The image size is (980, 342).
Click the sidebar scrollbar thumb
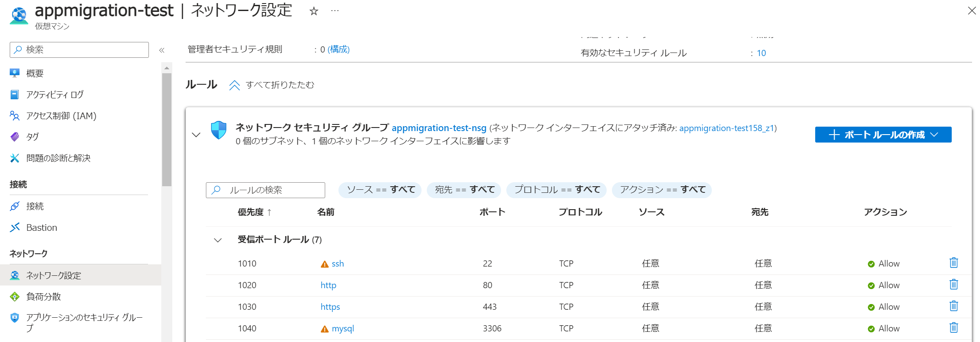(x=167, y=130)
